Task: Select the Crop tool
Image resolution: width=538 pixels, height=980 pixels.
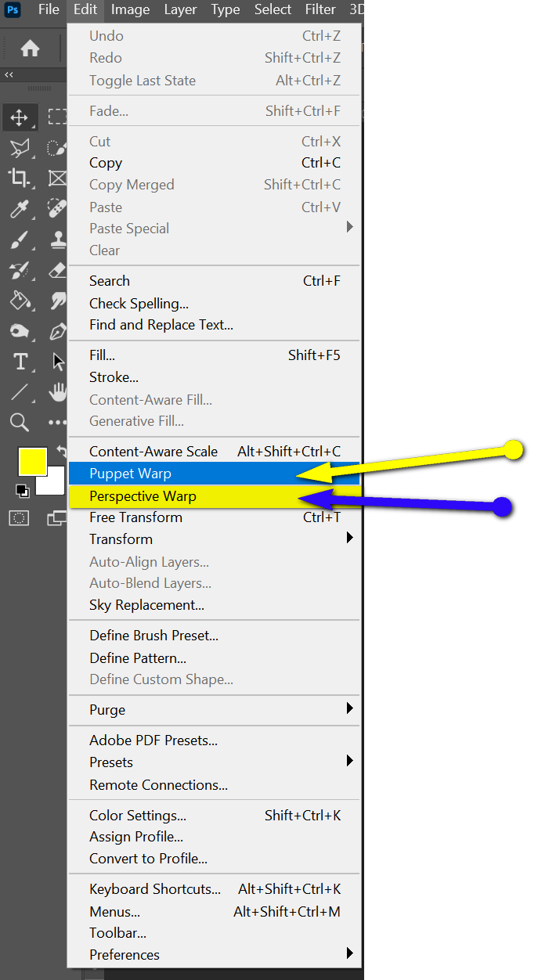Action: 19,178
